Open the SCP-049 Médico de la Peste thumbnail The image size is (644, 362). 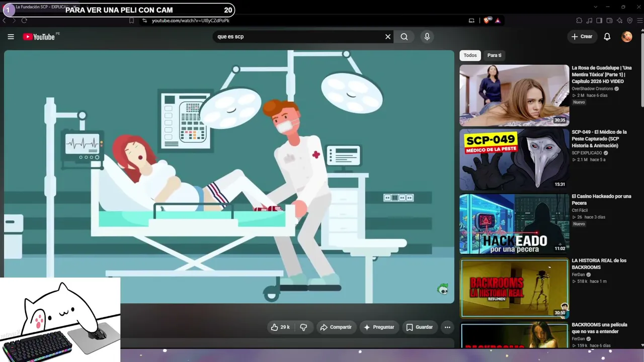(x=514, y=159)
